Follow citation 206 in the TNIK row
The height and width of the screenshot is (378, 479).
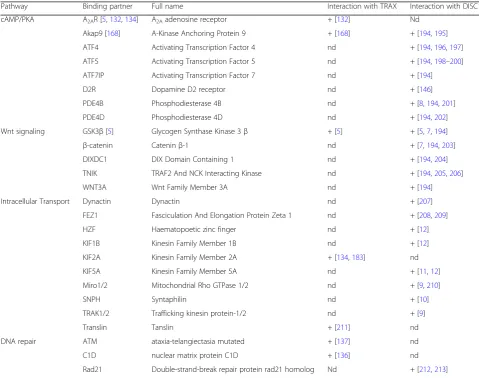455,173
